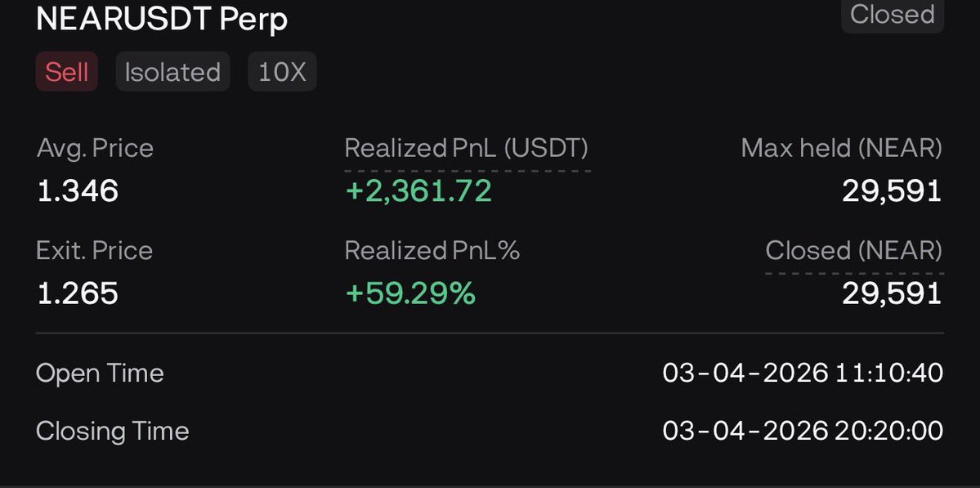Click the Exit. Price label
The width and height of the screenshot is (980, 488).
[94, 250]
